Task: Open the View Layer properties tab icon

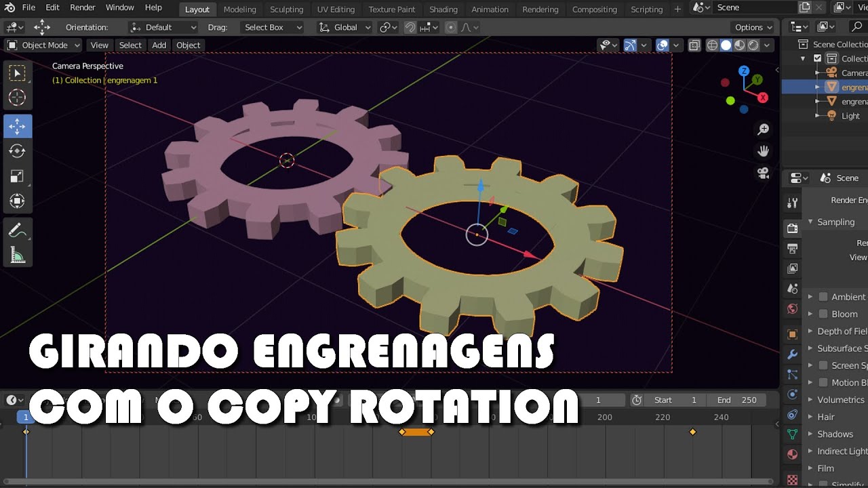Action: 792,268
